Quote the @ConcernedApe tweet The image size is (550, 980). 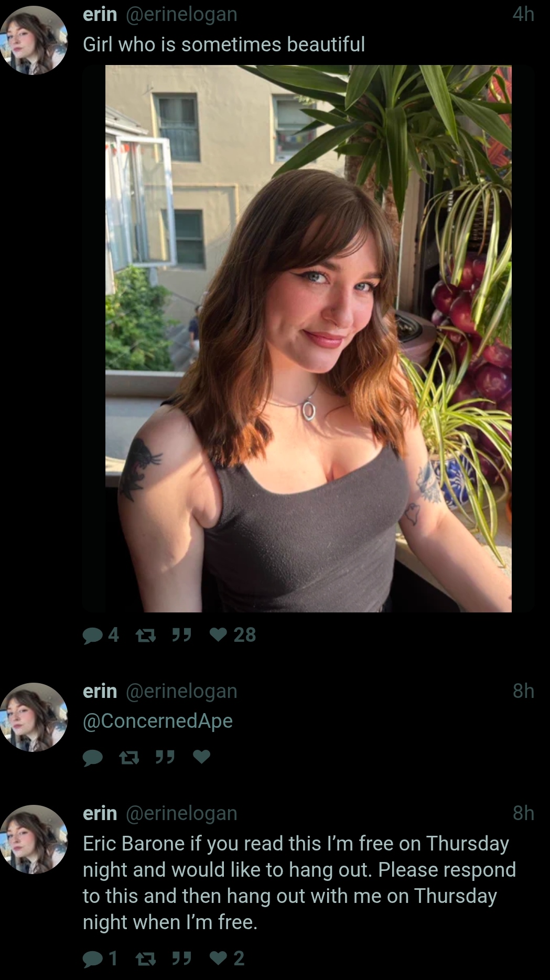(x=165, y=757)
